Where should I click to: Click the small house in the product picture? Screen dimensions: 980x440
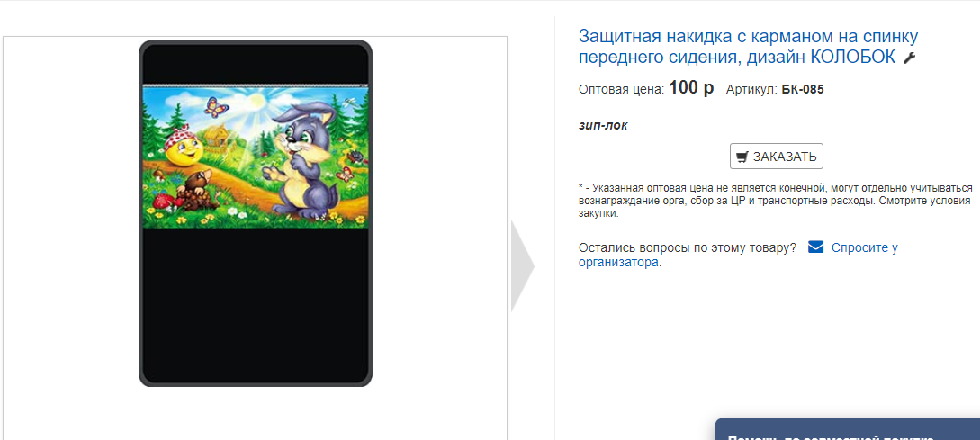pos(218,136)
